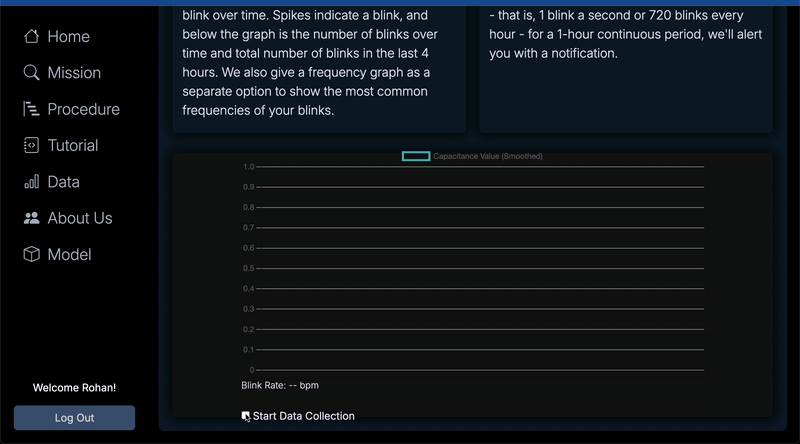Click the Blink Rate bpm readout
Viewport: 800px width, 444px height.
280,385
